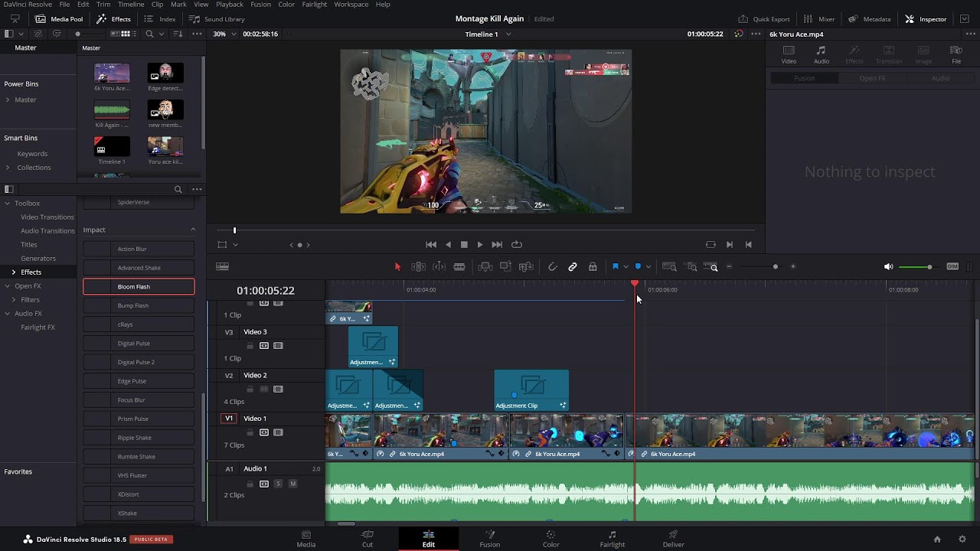Viewport: 980px width, 551px height.
Task: Open the Playback menu
Action: click(230, 5)
